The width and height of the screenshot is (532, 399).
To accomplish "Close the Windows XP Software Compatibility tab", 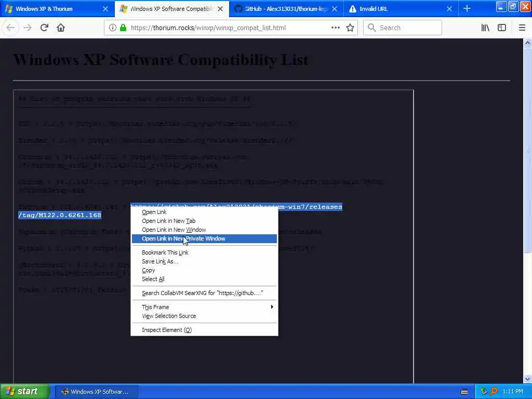I will 220,9.
